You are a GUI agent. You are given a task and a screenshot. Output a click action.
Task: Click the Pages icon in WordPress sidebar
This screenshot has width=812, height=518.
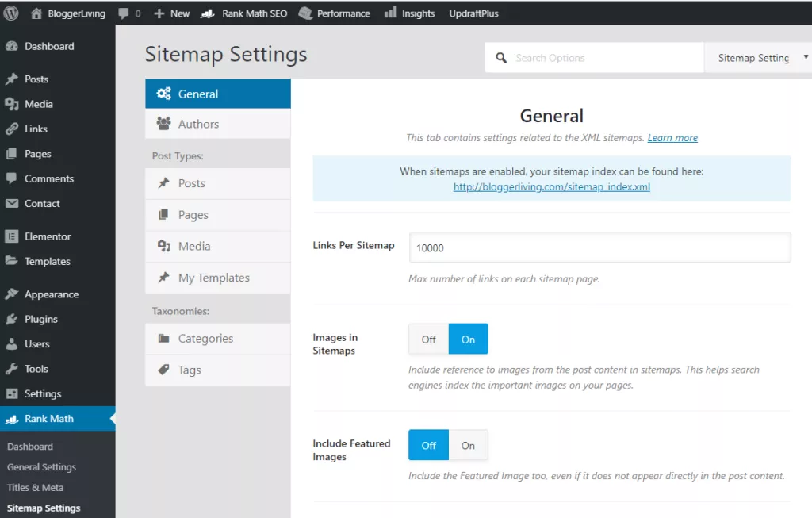tap(12, 154)
